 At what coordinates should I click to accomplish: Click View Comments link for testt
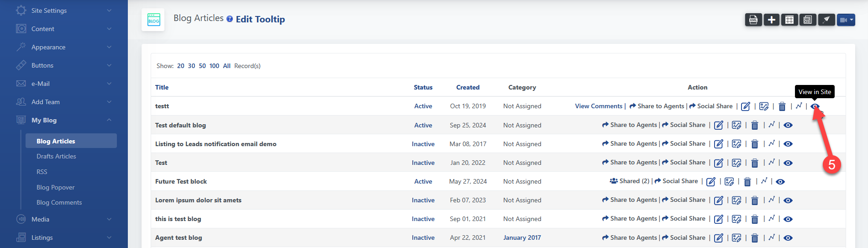coord(598,106)
